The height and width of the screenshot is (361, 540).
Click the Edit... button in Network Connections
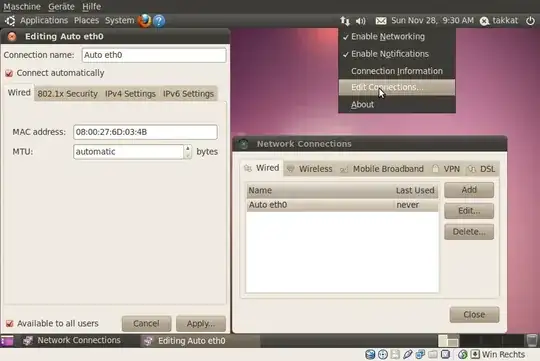click(469, 211)
